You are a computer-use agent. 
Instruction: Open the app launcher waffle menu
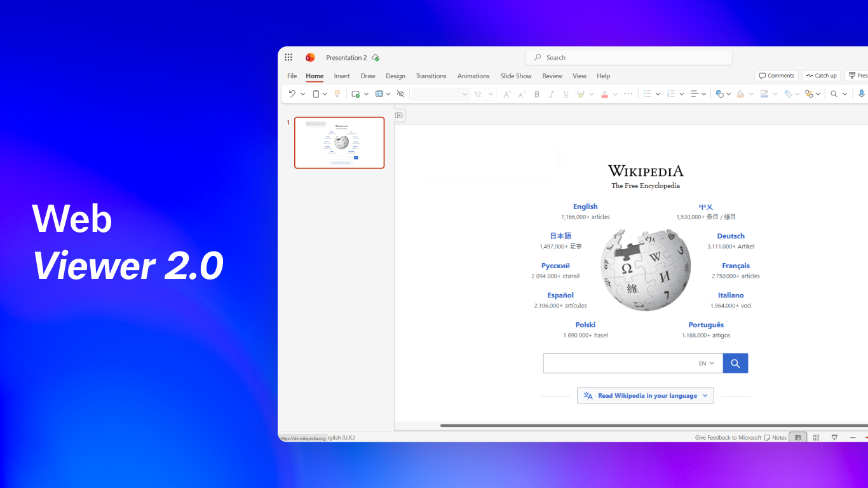[x=288, y=57]
